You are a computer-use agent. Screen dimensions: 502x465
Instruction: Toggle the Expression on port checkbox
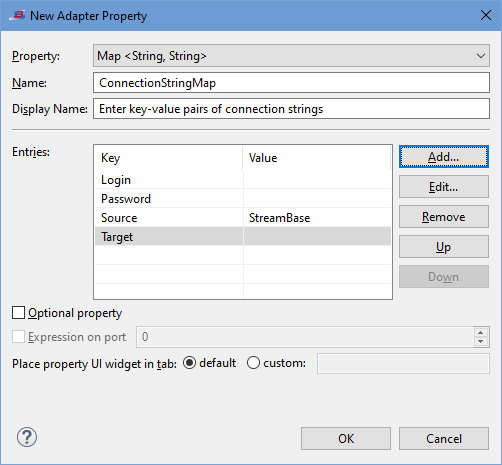[18, 337]
